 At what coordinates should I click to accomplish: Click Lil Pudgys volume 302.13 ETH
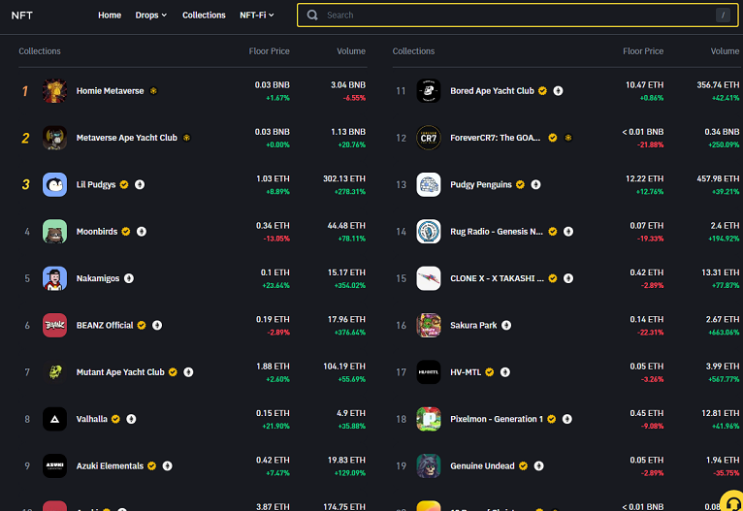[344, 179]
